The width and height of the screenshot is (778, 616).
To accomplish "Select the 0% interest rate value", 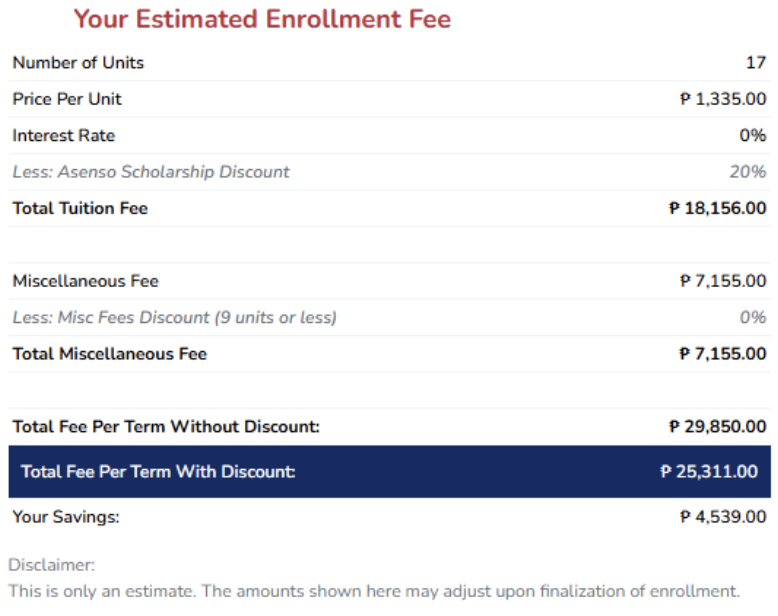I will tap(753, 135).
